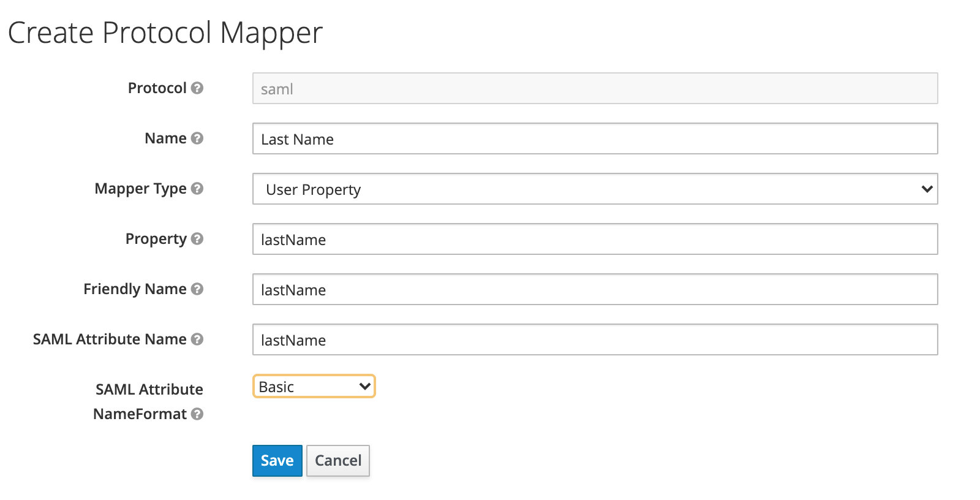
Task: Show help for Friendly Name via its icon
Action: (197, 289)
